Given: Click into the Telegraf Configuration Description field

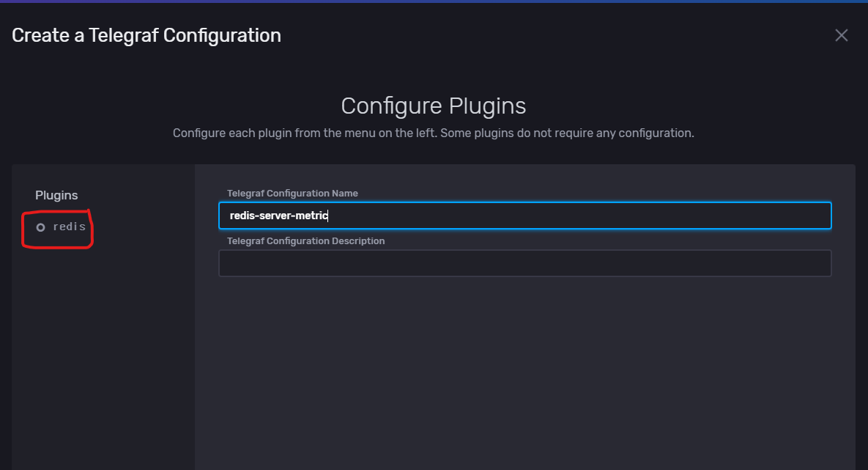Looking at the screenshot, I should point(524,263).
